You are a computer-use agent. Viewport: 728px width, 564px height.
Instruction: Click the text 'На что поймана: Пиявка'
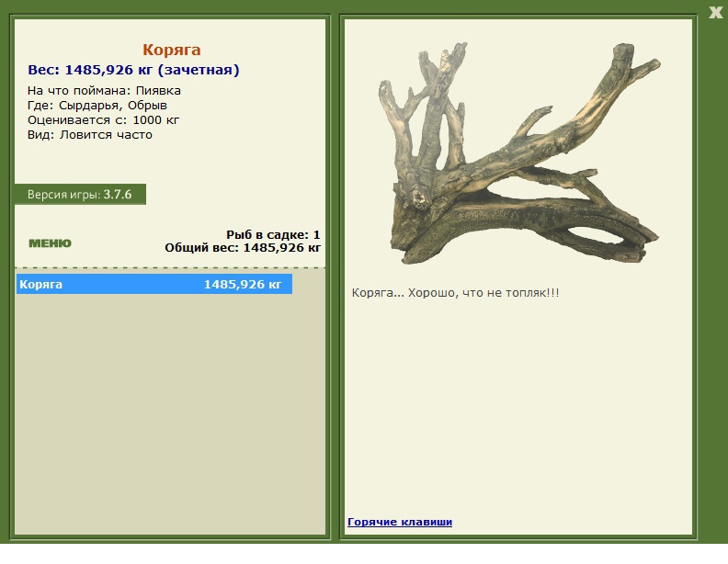coord(104,90)
